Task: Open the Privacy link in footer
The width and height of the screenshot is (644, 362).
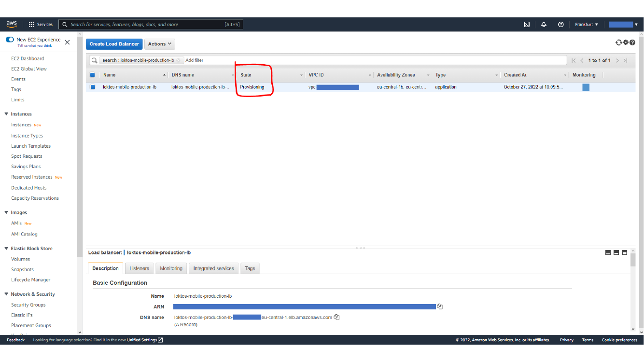Action: (566, 340)
